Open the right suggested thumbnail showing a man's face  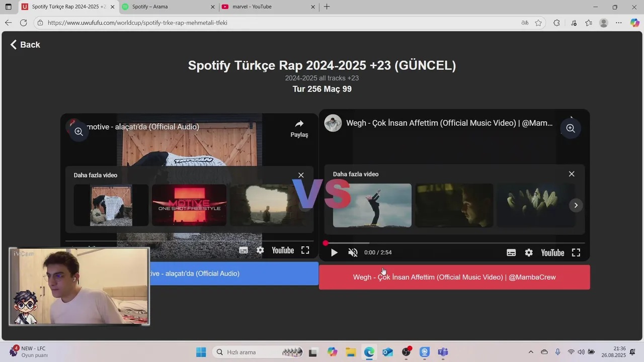(x=454, y=205)
